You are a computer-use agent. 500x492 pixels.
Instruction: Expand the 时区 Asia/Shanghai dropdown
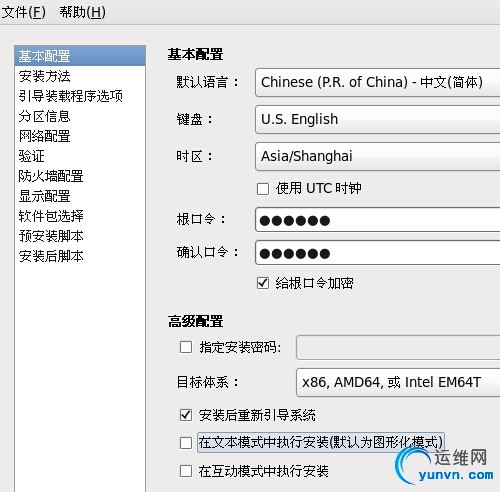[378, 156]
